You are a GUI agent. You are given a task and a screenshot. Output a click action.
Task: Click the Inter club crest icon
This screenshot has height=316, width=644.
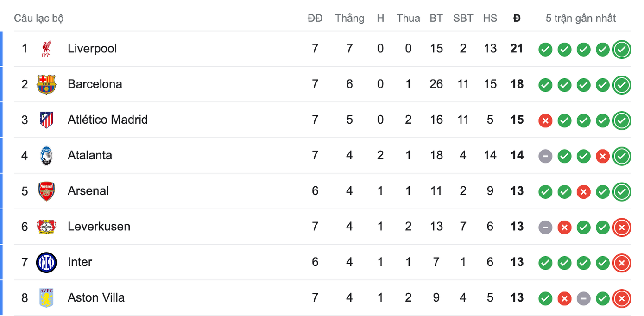click(x=46, y=262)
